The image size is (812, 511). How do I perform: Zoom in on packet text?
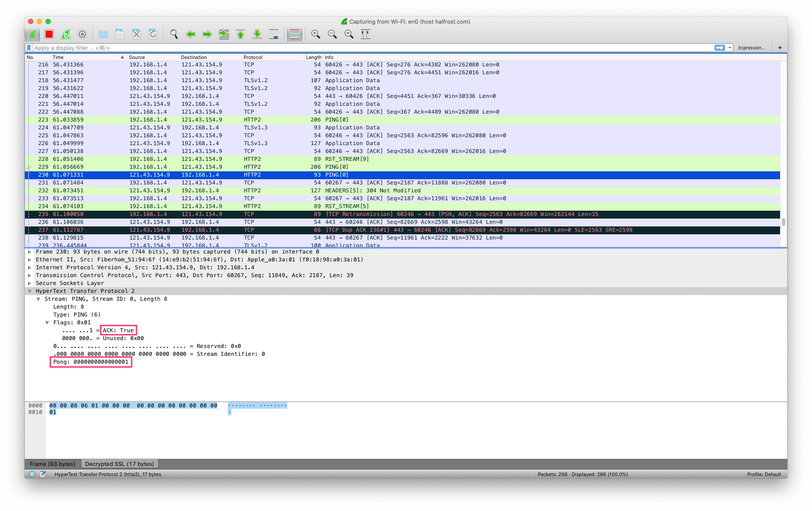316,34
